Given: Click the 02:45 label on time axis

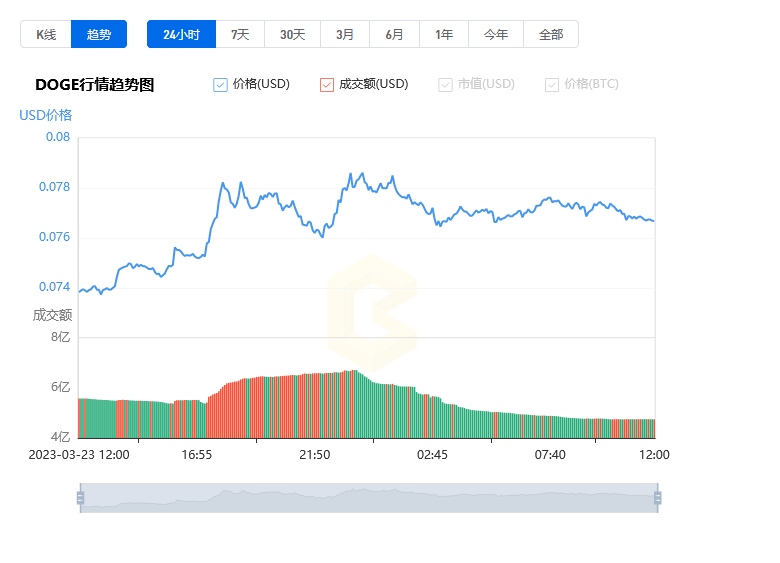Looking at the screenshot, I should click(432, 454).
